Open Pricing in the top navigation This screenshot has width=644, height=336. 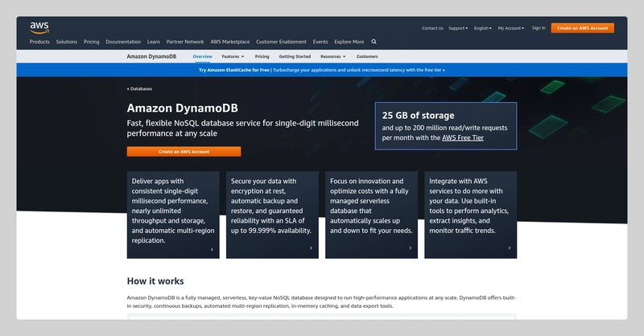[x=91, y=42]
